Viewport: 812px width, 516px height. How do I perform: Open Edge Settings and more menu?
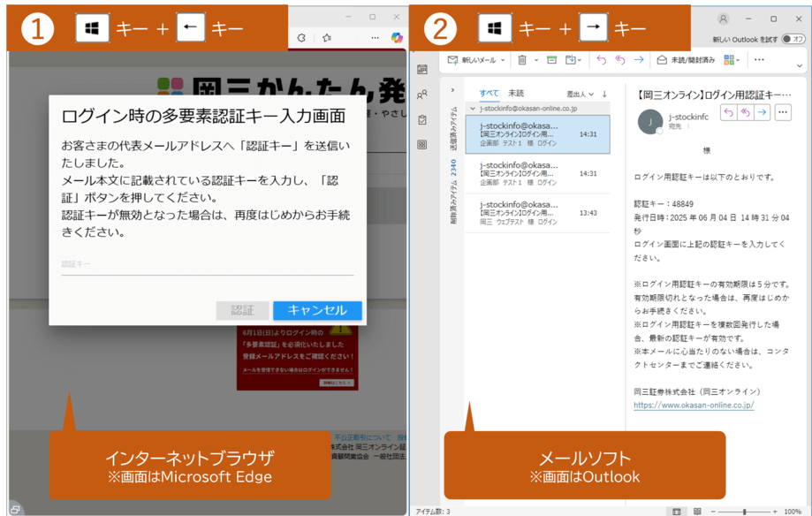click(375, 38)
